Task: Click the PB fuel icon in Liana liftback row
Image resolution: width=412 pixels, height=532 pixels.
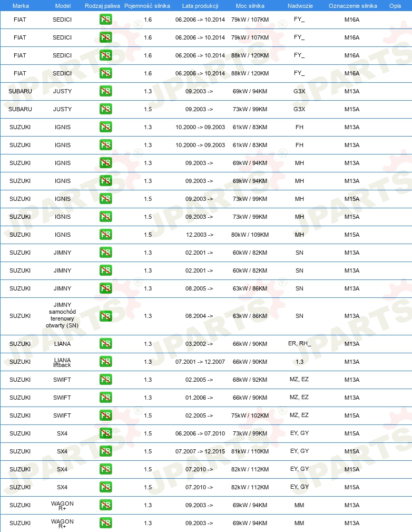Action: [x=106, y=362]
